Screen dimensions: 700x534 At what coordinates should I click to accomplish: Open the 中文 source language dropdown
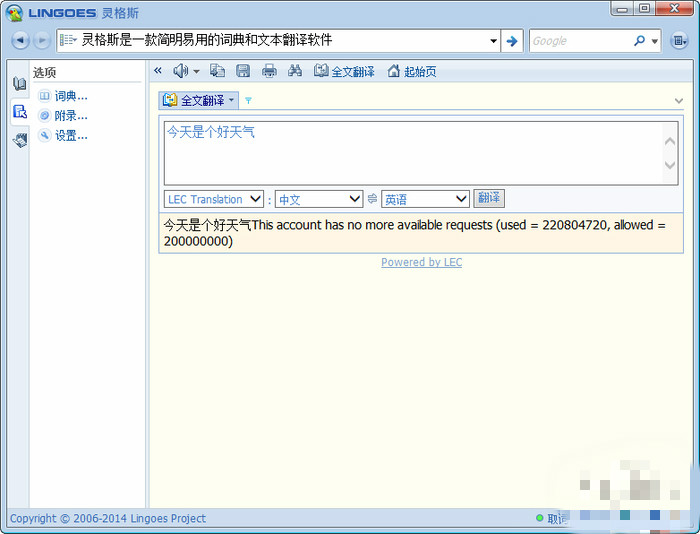[x=319, y=199]
